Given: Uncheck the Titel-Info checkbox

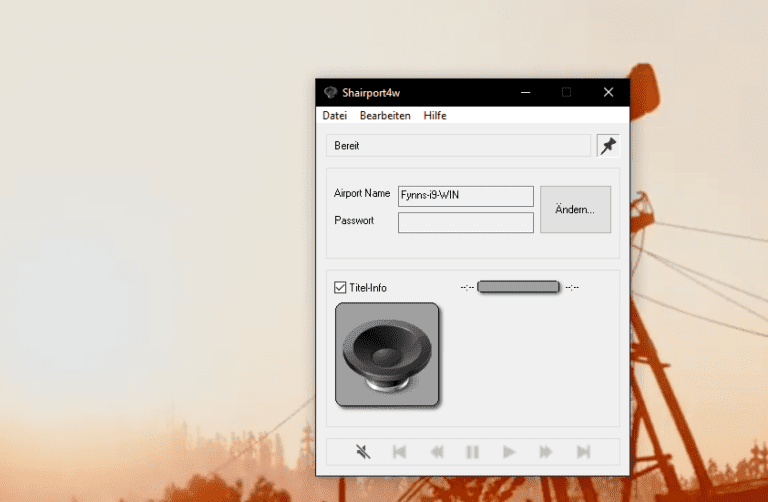Looking at the screenshot, I should 340,287.
